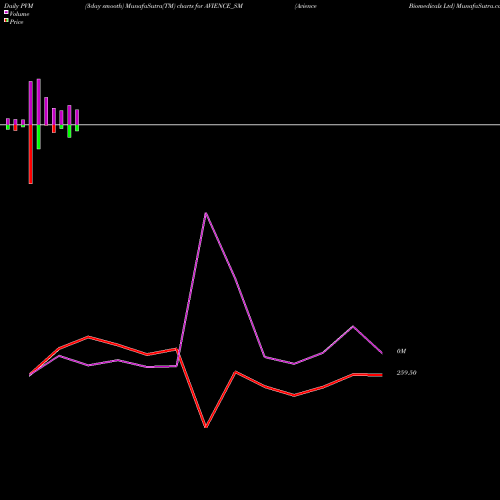Screen dimensions: 500x500
Task: Select the Price legend label
Action: (x=16, y=22)
